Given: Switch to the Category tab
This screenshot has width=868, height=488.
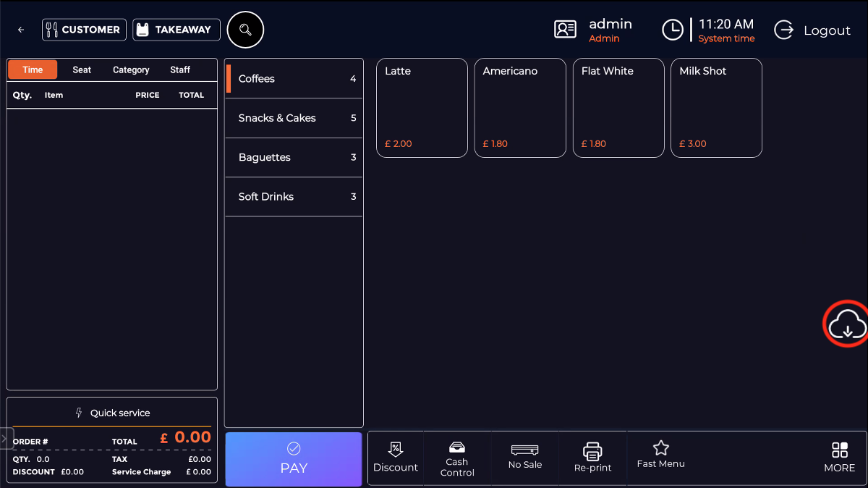Looking at the screenshot, I should (x=131, y=70).
